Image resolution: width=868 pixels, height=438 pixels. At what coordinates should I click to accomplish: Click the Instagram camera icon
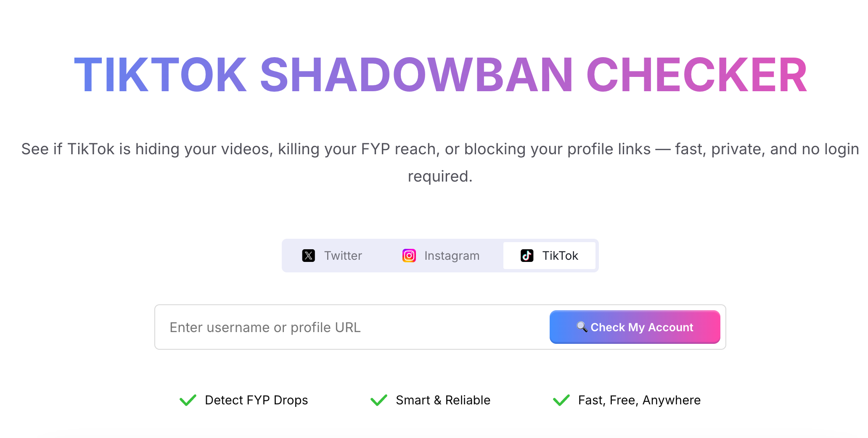[x=408, y=255]
